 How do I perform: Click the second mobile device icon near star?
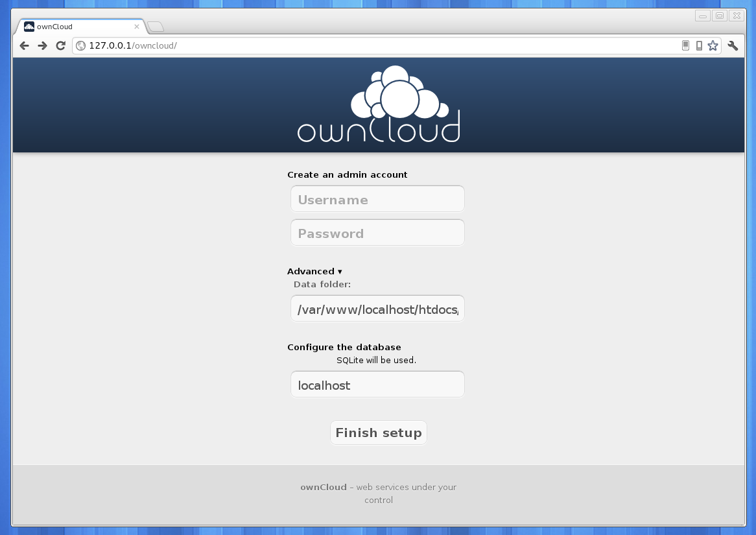click(x=699, y=46)
